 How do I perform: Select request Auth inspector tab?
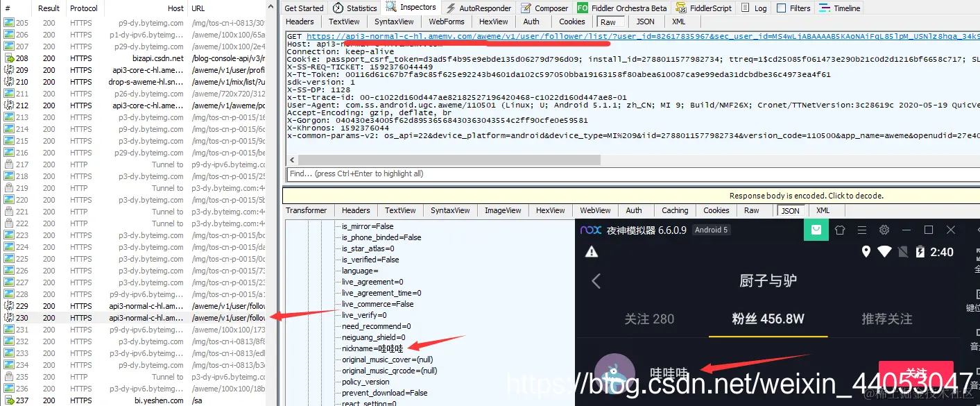(531, 22)
